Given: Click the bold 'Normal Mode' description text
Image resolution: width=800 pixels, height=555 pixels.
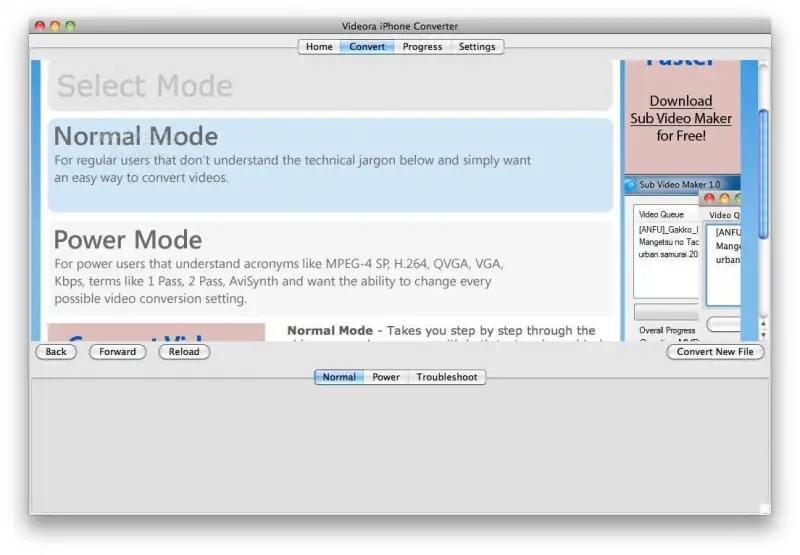Looking at the screenshot, I should (330, 331).
